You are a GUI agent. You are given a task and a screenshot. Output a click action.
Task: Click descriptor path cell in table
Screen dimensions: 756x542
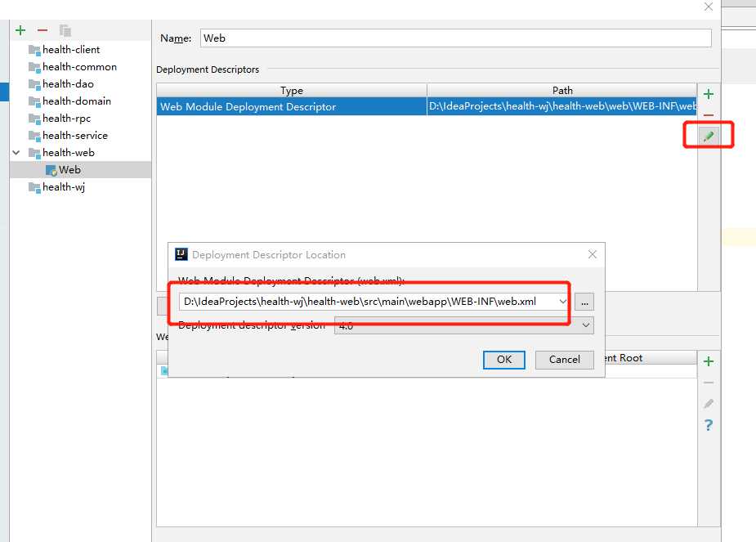(x=562, y=106)
